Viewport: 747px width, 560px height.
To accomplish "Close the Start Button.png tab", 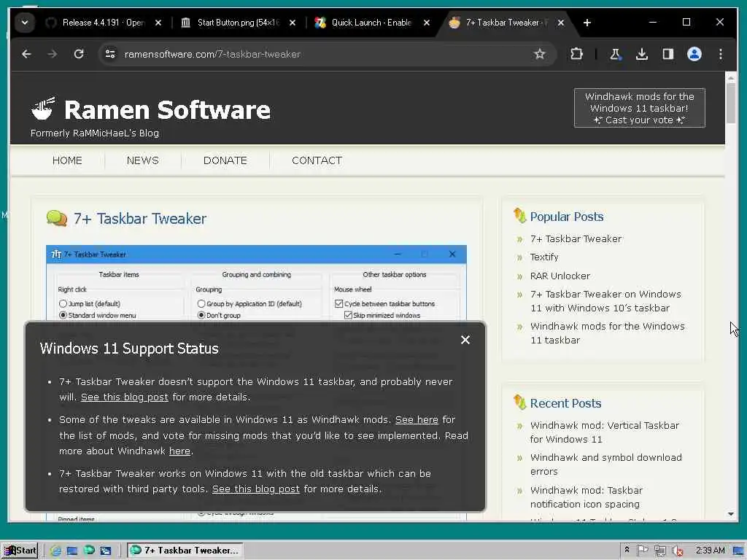I will coord(293,23).
